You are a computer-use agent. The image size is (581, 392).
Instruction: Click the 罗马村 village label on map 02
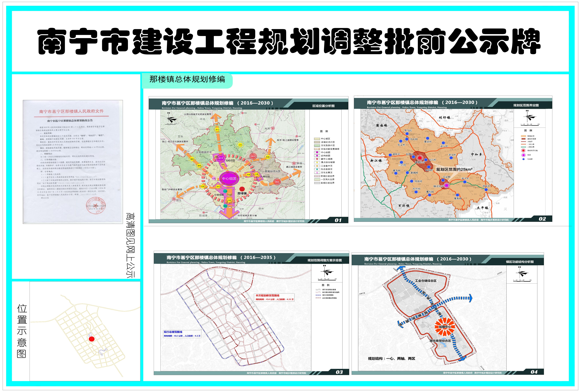click(408, 130)
